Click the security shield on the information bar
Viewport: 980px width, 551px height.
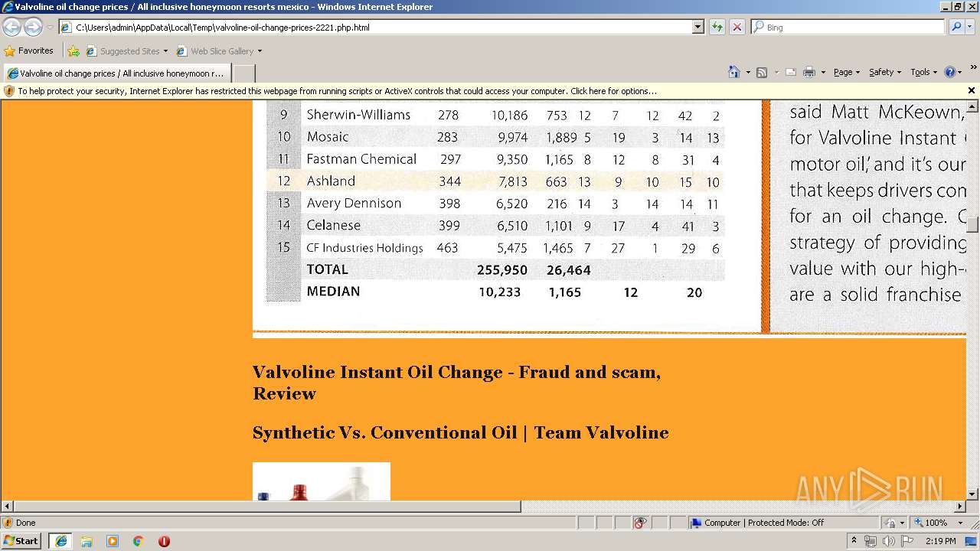pos(9,91)
